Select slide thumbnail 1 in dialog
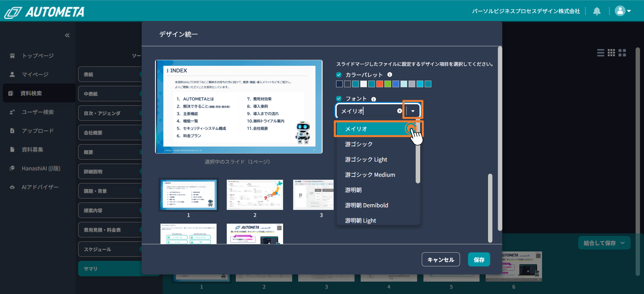This screenshot has height=294, width=644. [188, 195]
